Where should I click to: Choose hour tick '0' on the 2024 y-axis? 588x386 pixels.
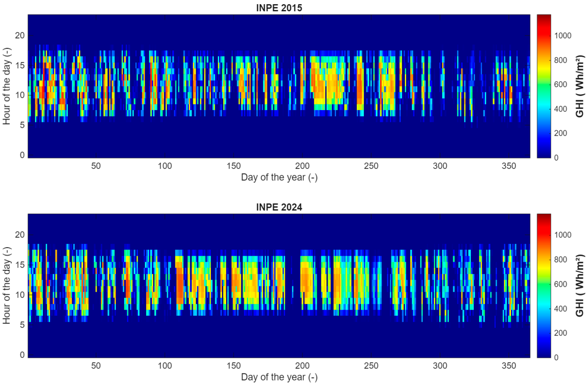22,355
